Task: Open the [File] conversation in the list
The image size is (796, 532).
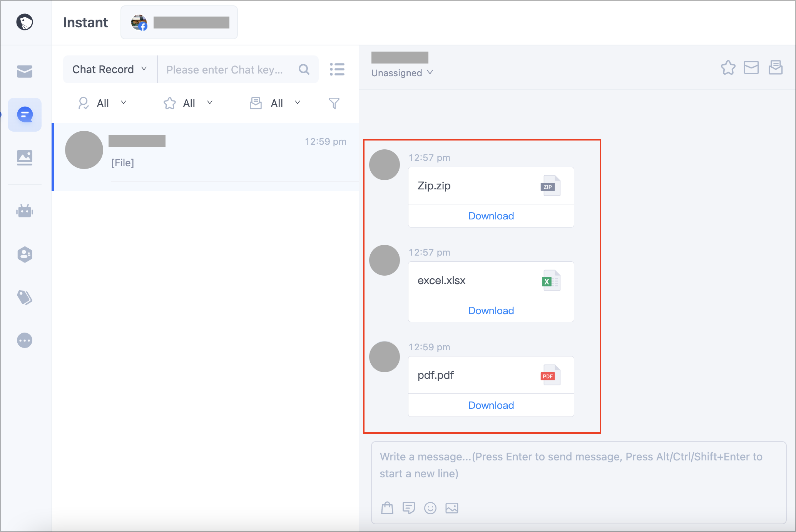Action: [206, 157]
